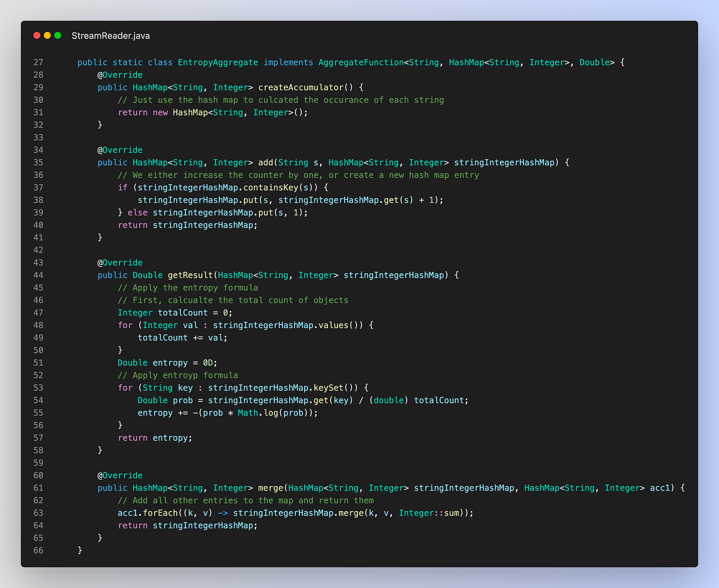Click line number 44
Image resolution: width=719 pixels, height=588 pixels.
click(x=39, y=275)
